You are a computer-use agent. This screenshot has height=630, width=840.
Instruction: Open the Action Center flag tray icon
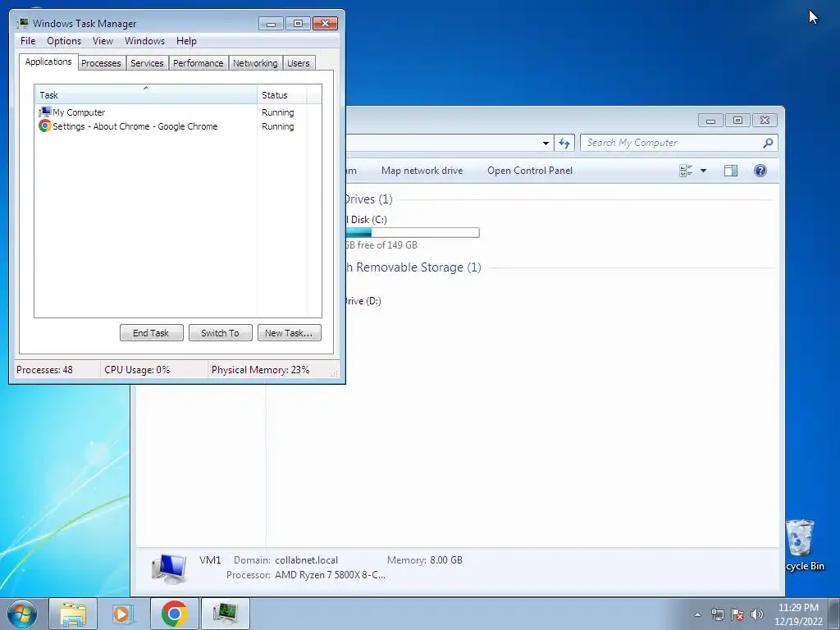coord(737,614)
